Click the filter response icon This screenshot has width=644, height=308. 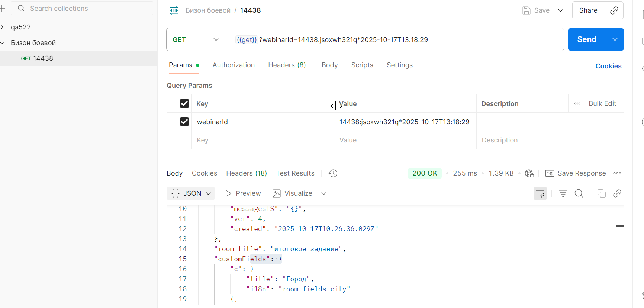point(563,193)
